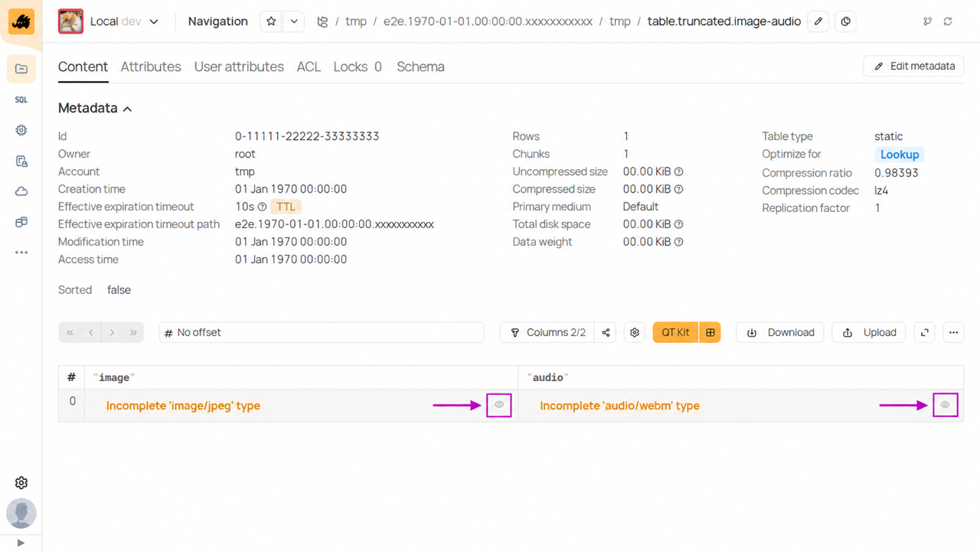The width and height of the screenshot is (980, 551).
Task: Open the SQL queries sidebar icon
Action: click(21, 99)
